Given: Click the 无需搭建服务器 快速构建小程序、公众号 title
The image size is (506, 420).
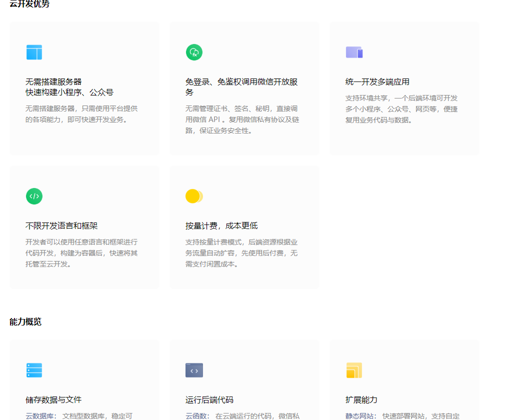Looking at the screenshot, I should (69, 87).
